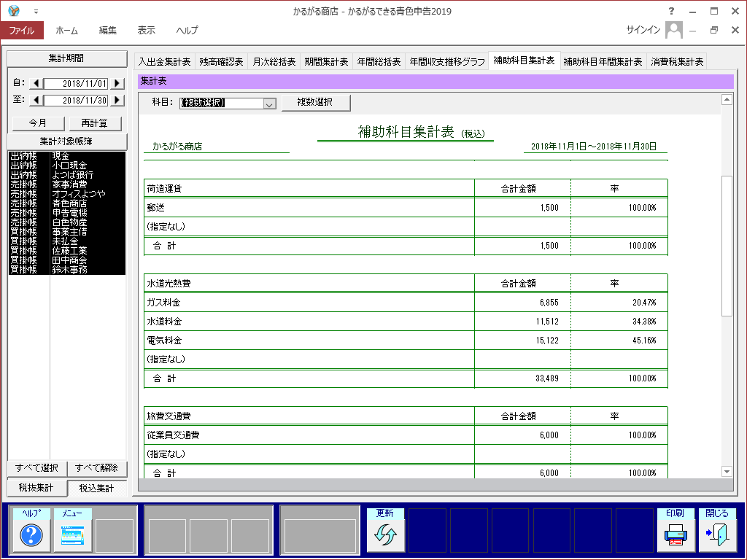Screen dimensions: 747x560
Task: Toggle 売掛帳 青色商店 ledger row
Action: click(x=66, y=204)
